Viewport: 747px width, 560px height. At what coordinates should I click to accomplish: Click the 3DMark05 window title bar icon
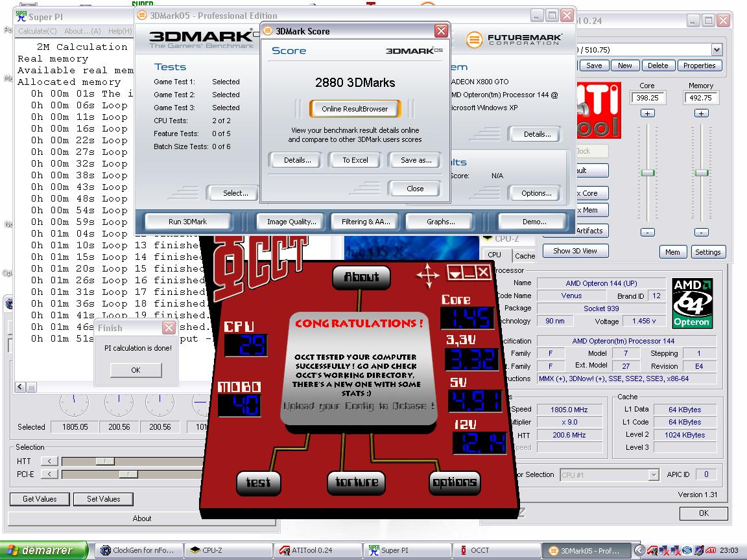(x=142, y=16)
